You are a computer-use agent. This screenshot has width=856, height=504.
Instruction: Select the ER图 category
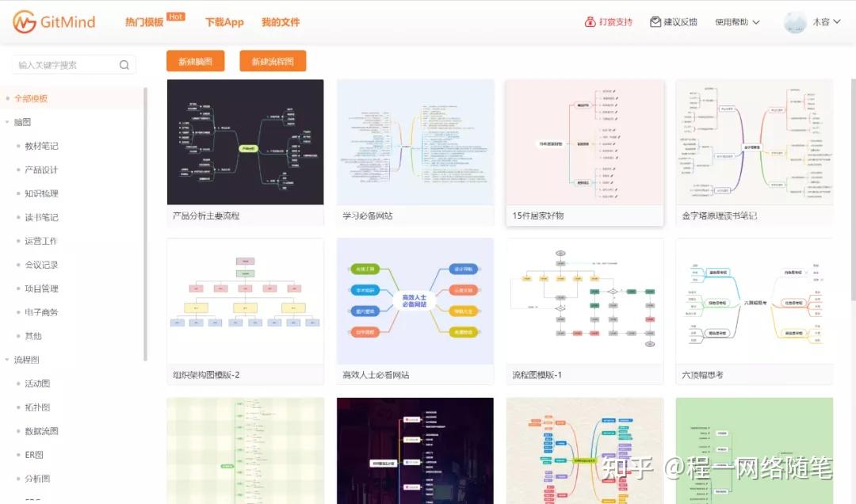coord(32,454)
